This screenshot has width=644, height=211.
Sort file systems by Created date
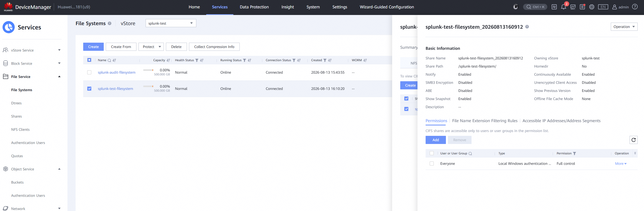coord(330,60)
